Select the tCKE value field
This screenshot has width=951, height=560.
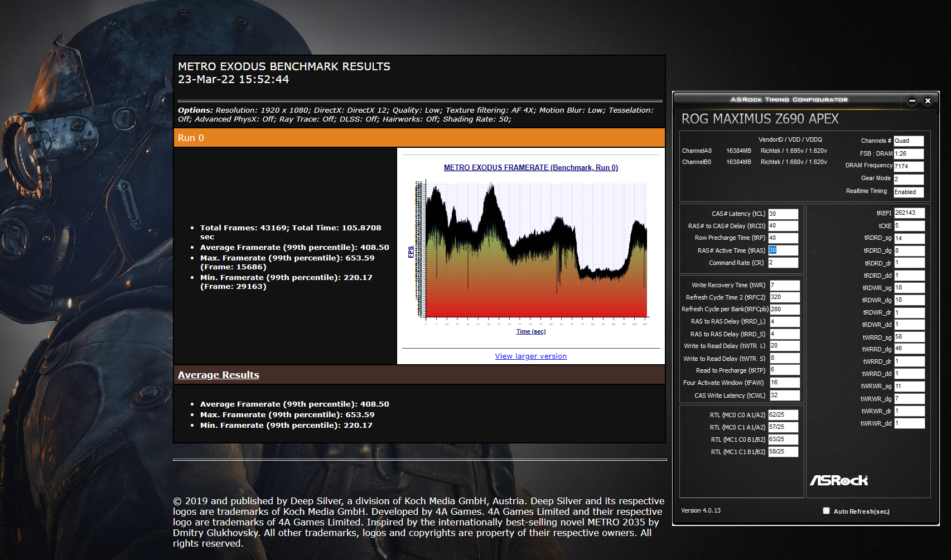pyautogui.click(x=909, y=226)
